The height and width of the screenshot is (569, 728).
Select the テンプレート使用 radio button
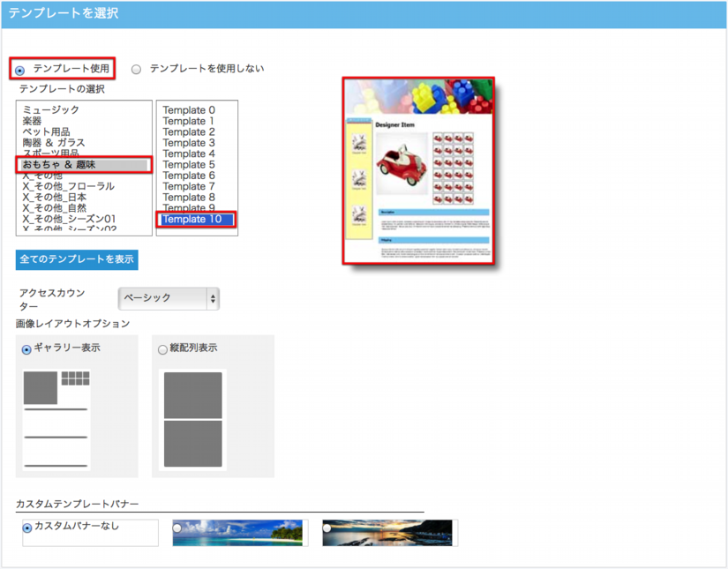coord(20,70)
